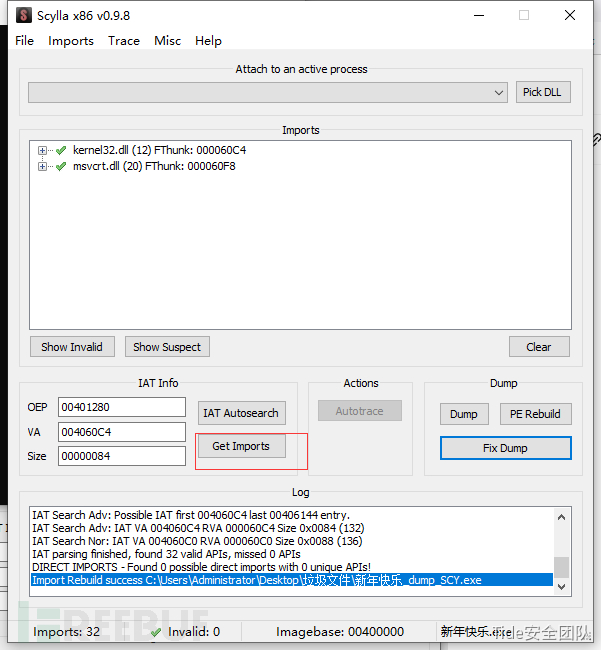601x650 pixels.
Task: Select the 'DIRECT IMPORTS - Found 0' log line
Action: [x=201, y=567]
